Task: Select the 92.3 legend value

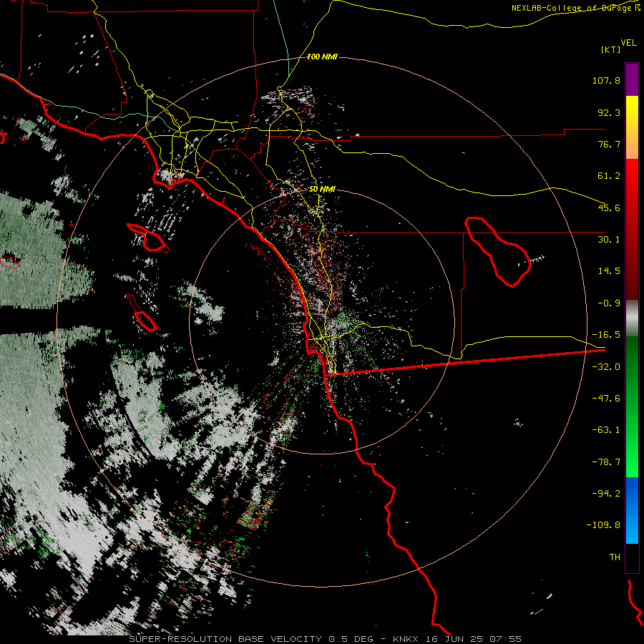Action: [x=609, y=112]
